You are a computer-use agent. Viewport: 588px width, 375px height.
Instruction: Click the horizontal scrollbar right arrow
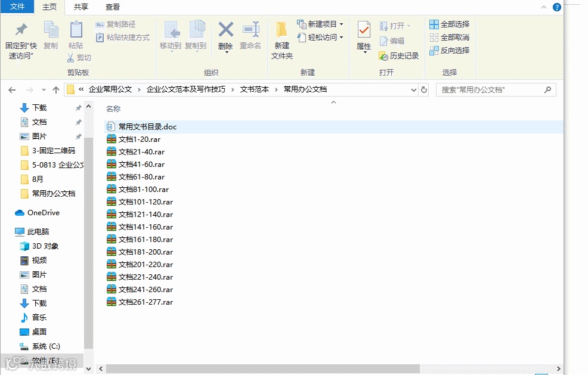tap(558, 369)
